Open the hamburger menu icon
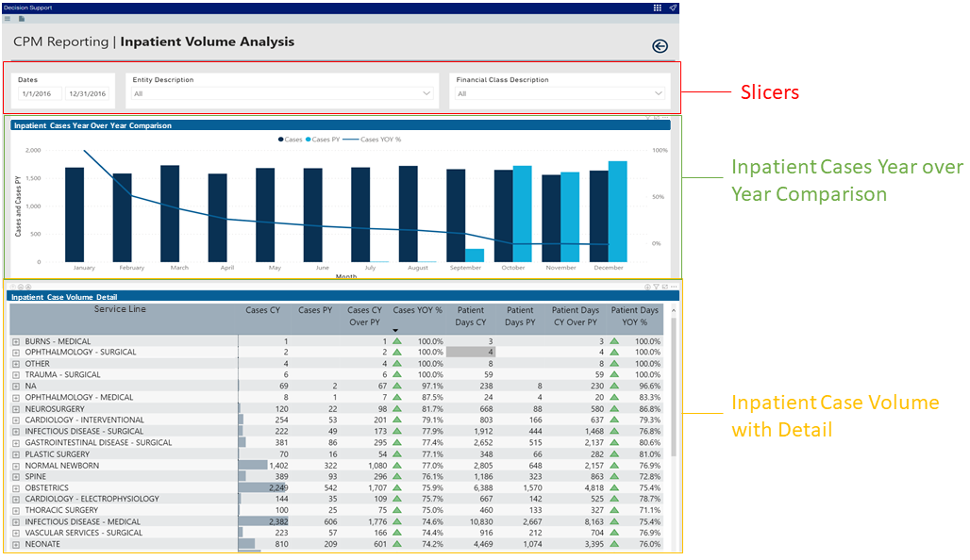The width and height of the screenshot is (970, 560). click(8, 18)
